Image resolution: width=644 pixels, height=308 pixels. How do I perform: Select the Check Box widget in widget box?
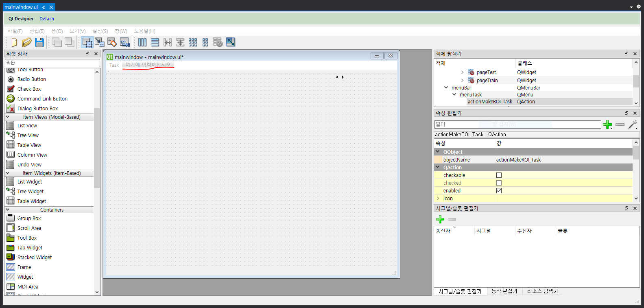click(x=29, y=89)
